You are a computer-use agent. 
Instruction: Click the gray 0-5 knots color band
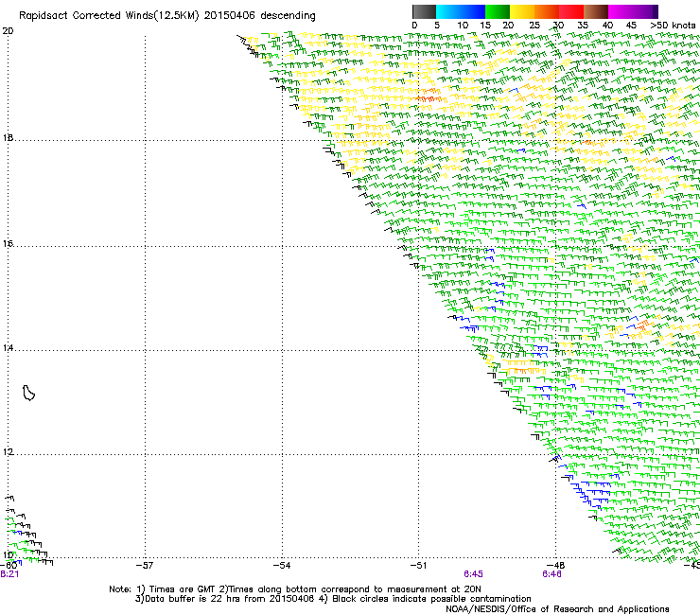424,11
